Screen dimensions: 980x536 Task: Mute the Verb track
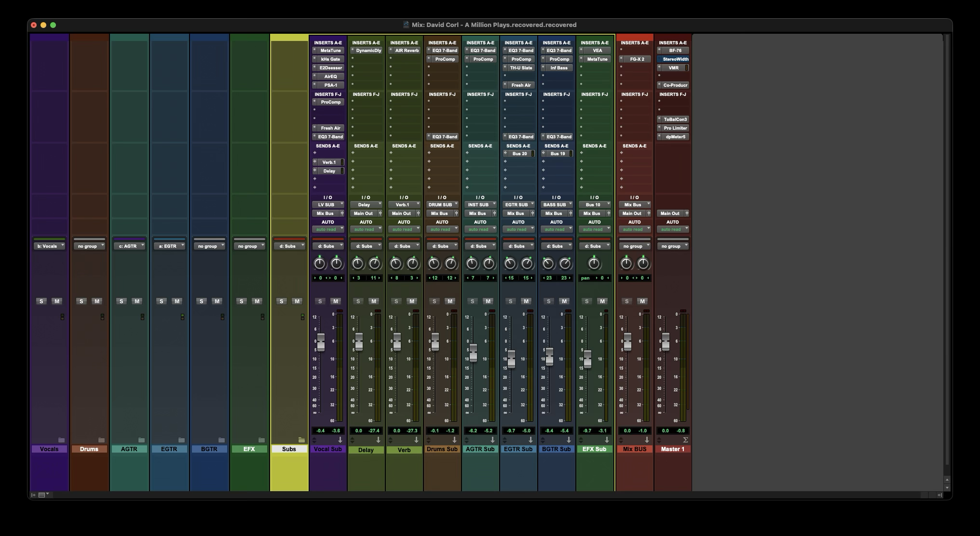tap(412, 301)
